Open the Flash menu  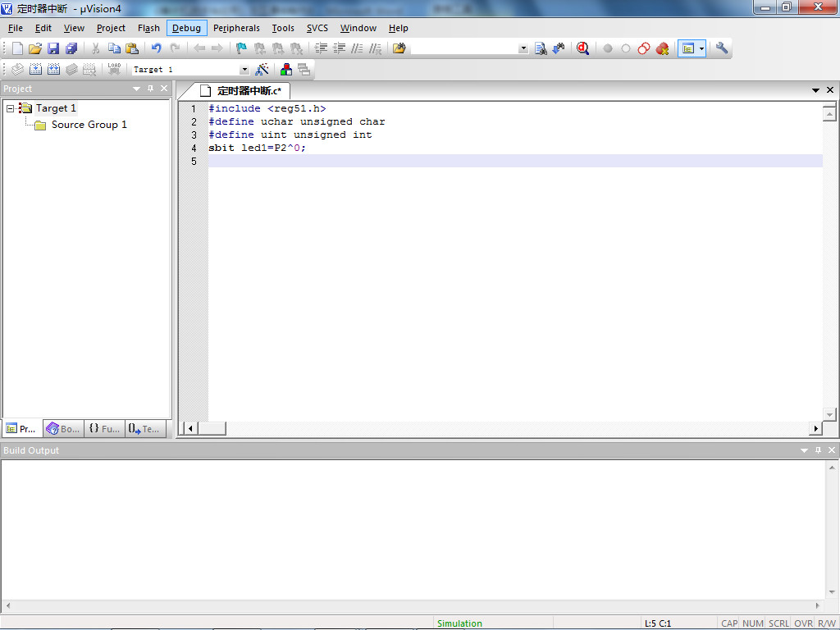148,28
